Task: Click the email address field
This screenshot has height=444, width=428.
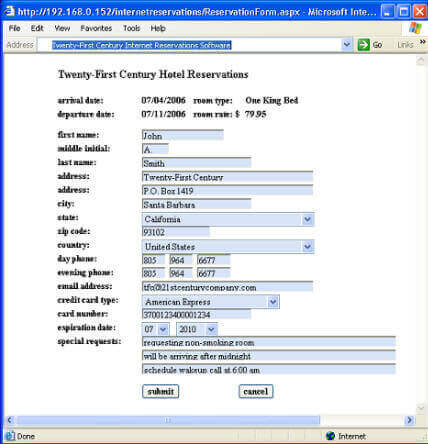Action: tap(227, 287)
